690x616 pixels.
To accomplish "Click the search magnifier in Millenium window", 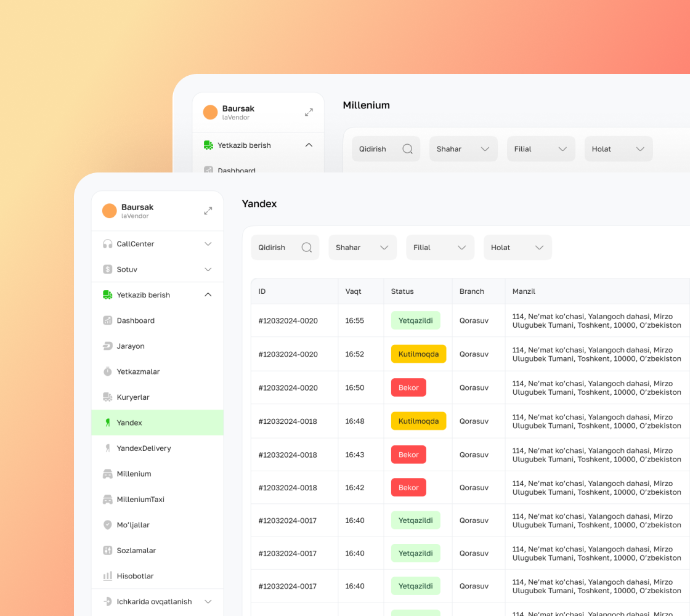I will click(407, 148).
